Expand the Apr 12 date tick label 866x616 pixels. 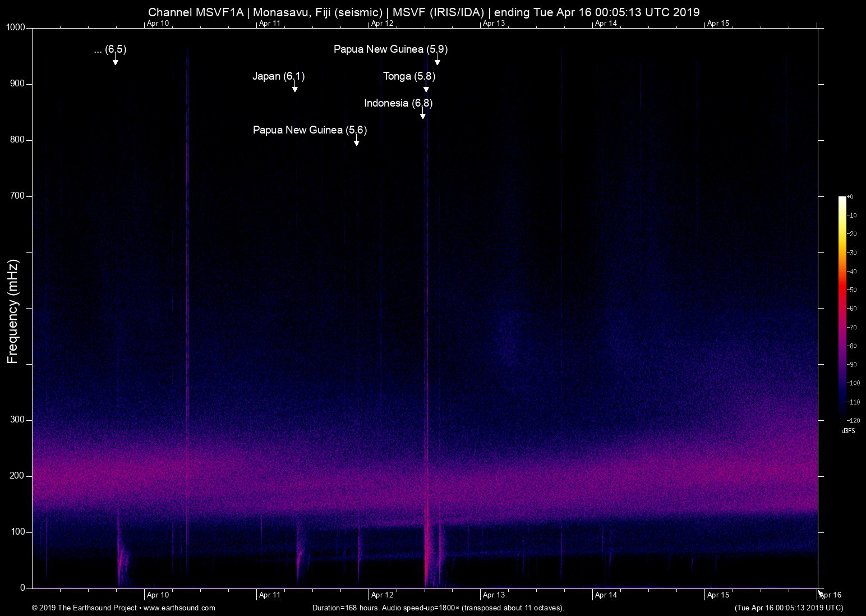(381, 24)
